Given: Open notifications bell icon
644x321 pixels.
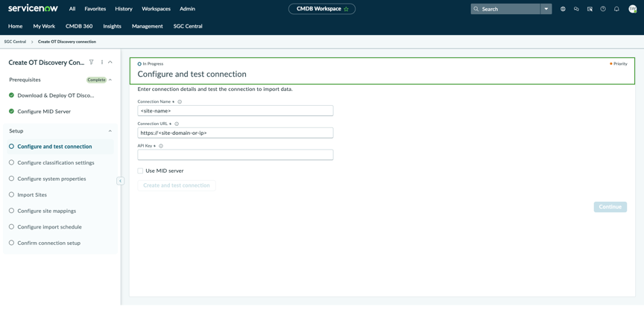Looking at the screenshot, I should click(x=616, y=9).
